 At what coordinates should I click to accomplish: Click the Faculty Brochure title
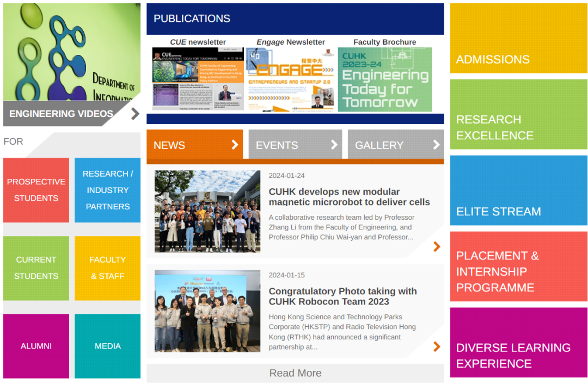[385, 42]
